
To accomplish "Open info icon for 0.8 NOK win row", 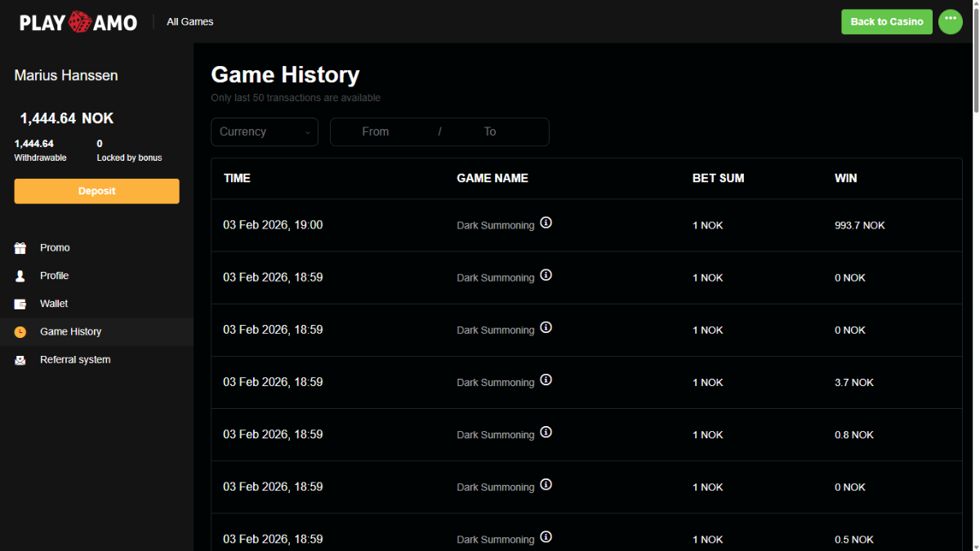I will click(x=546, y=432).
